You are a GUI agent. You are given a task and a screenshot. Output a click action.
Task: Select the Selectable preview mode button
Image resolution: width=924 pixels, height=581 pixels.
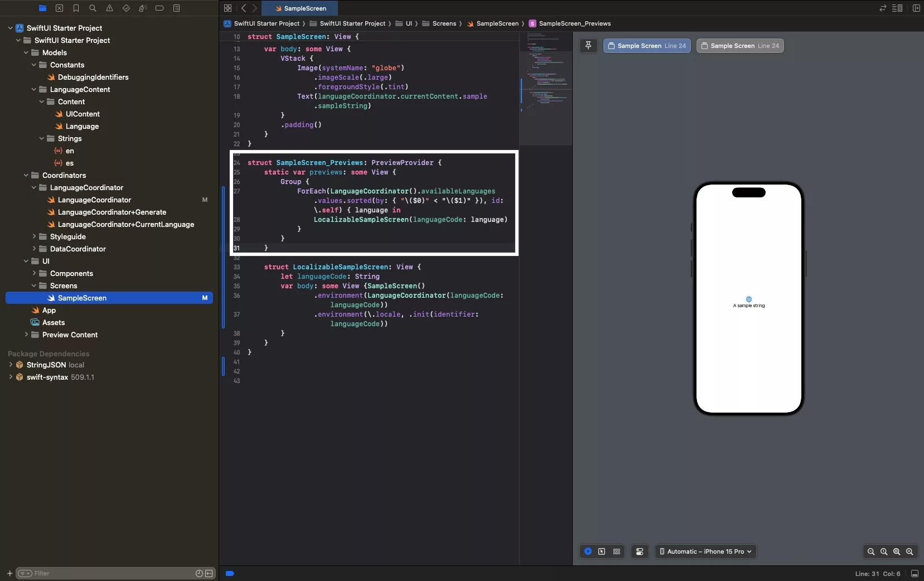[602, 551]
